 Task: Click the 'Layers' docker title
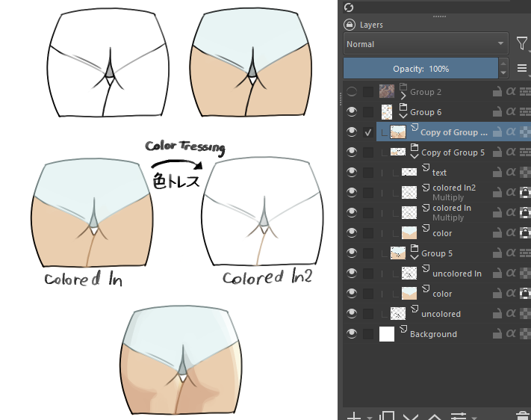pos(371,25)
